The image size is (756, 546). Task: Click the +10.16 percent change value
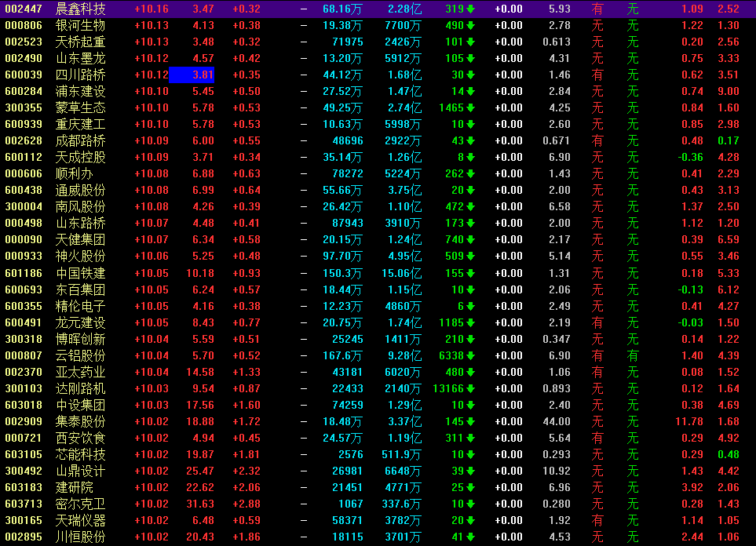pyautogui.click(x=152, y=9)
